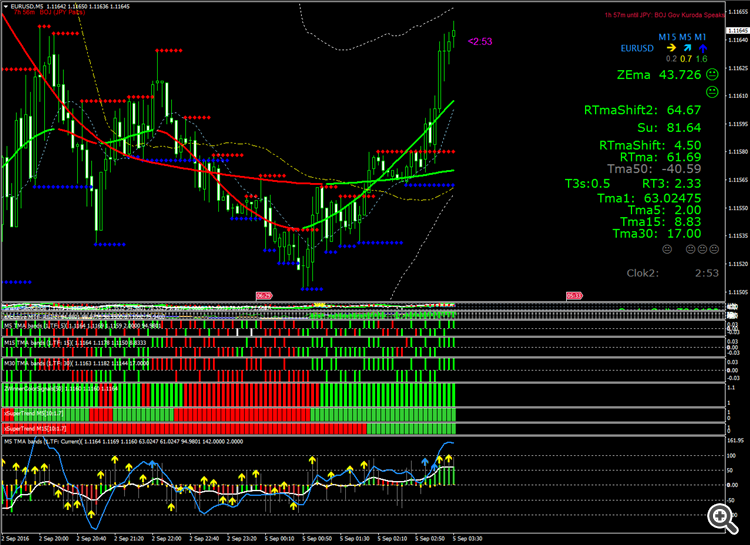This screenshot has height=545, width=750.
Task: Click the '2 Sep 2016' date label
Action: pos(16,539)
